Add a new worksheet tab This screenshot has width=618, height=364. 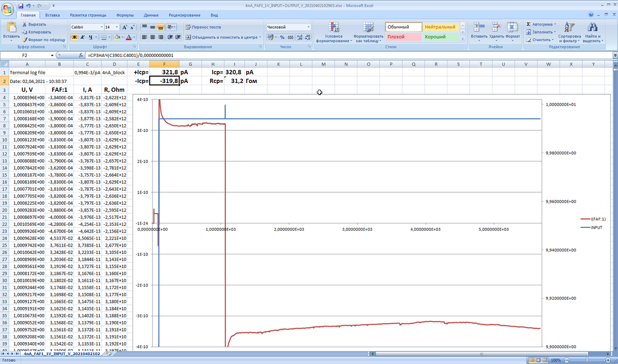109,353
